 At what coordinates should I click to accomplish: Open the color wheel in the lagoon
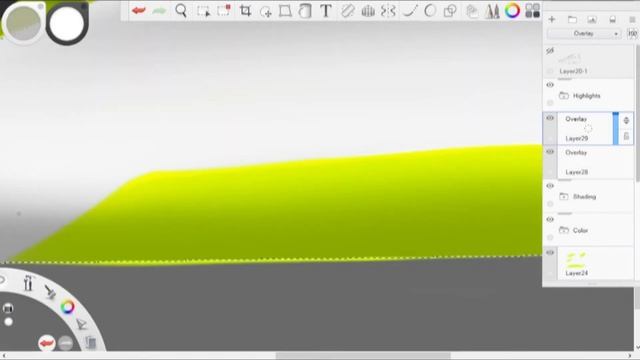68,307
